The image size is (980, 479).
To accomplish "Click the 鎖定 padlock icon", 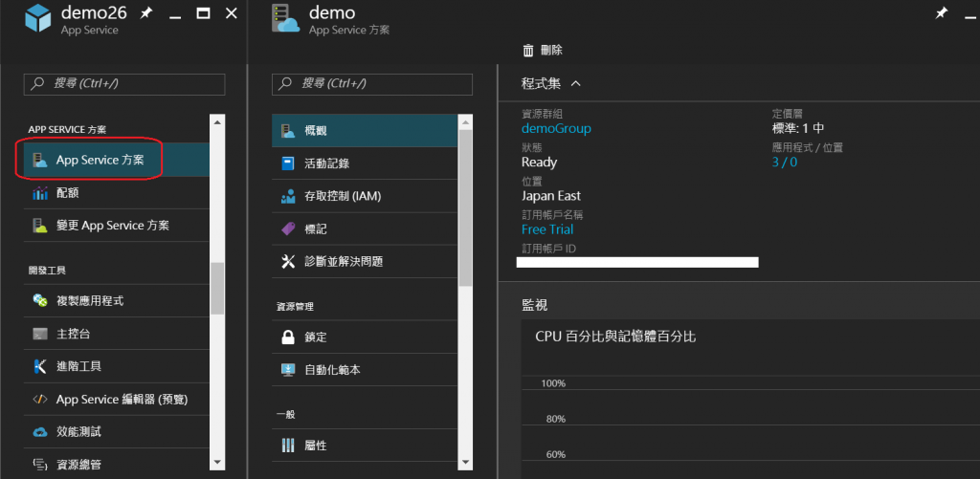I will tap(288, 337).
